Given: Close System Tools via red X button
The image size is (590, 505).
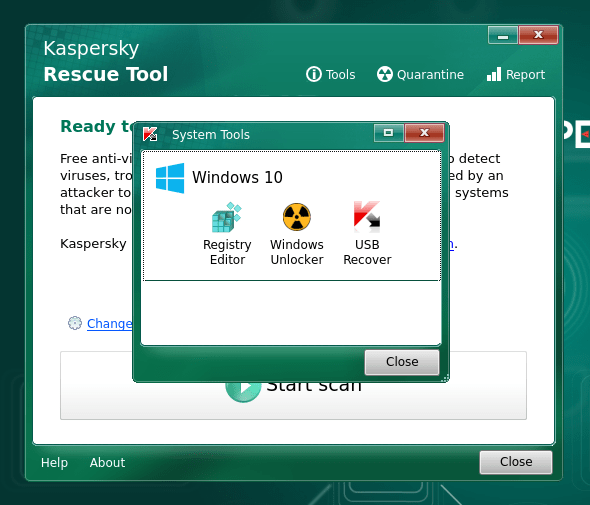Looking at the screenshot, I should [x=424, y=132].
